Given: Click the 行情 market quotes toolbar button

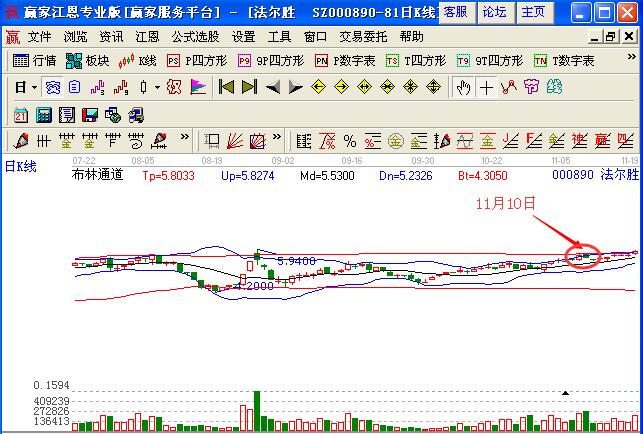Looking at the screenshot, I should click(x=36, y=61).
